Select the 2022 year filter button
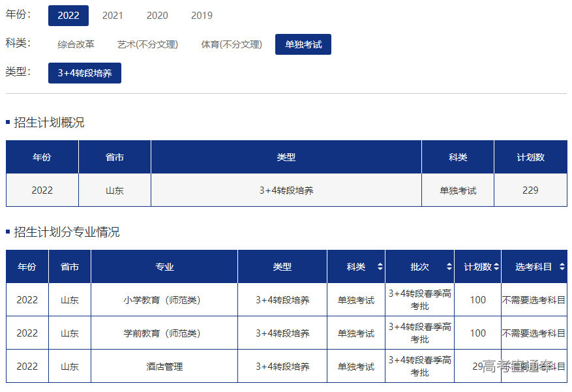 (x=68, y=16)
